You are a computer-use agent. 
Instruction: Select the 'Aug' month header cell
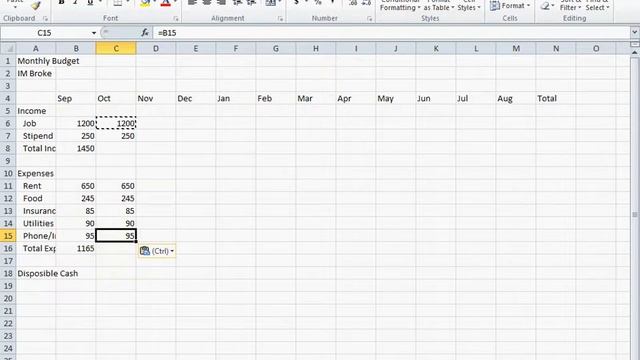coord(516,98)
